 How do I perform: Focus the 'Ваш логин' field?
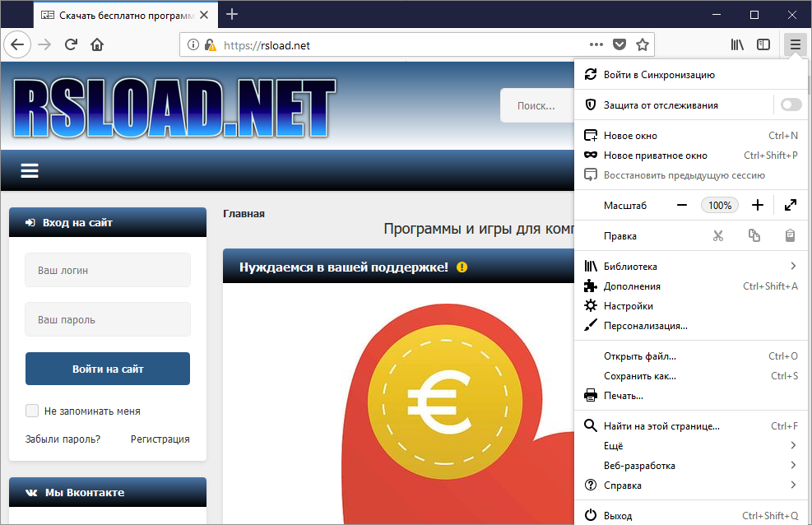point(108,270)
